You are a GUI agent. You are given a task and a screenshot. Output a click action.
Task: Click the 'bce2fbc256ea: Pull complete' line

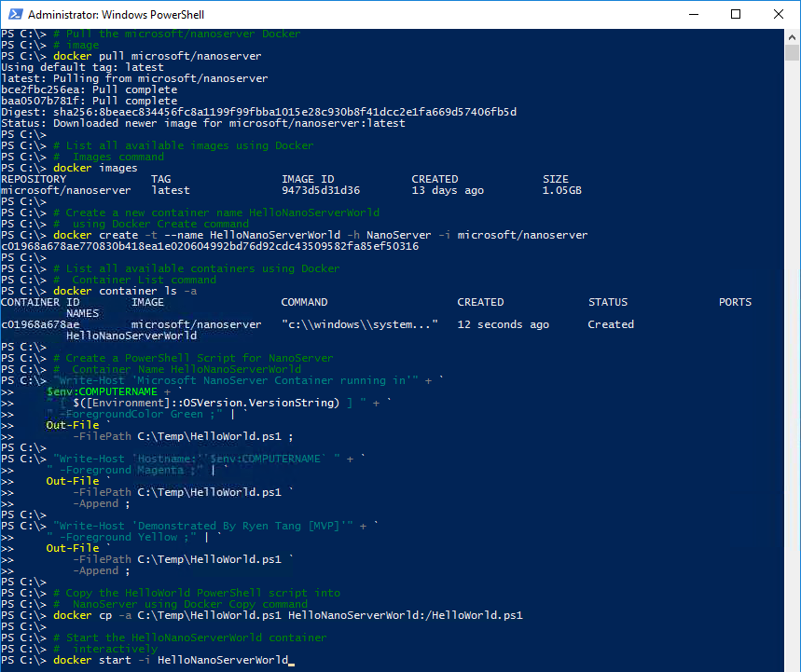tap(89, 89)
